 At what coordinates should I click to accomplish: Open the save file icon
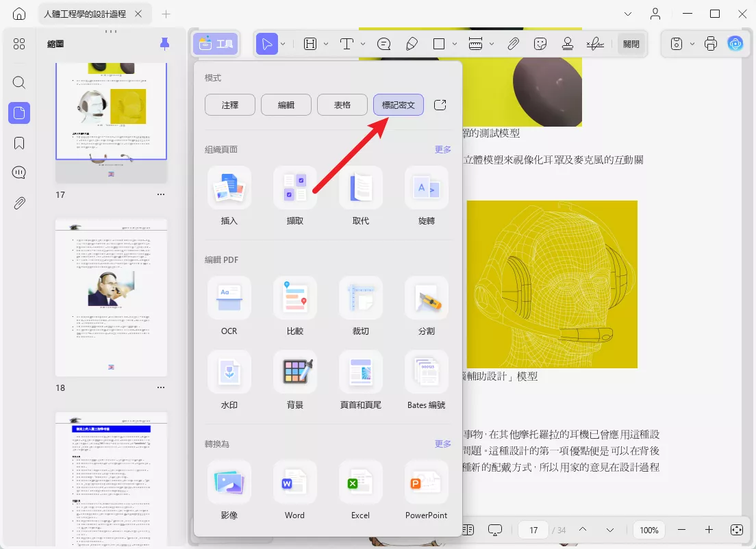pos(677,44)
